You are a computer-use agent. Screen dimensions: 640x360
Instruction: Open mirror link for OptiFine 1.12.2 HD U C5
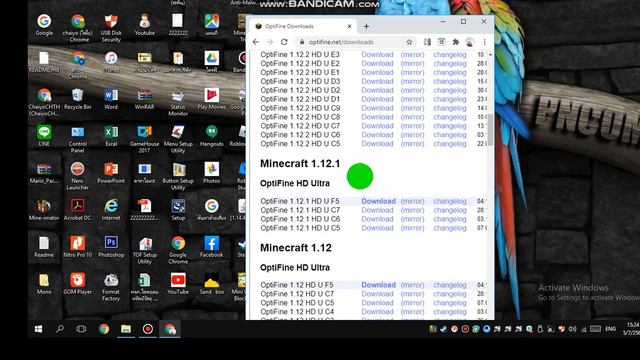click(x=412, y=144)
